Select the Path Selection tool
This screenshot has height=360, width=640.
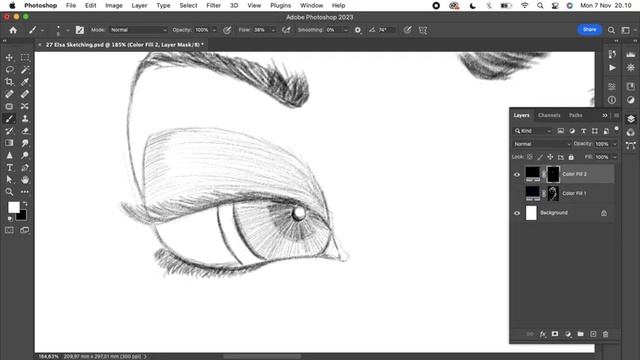[9, 180]
